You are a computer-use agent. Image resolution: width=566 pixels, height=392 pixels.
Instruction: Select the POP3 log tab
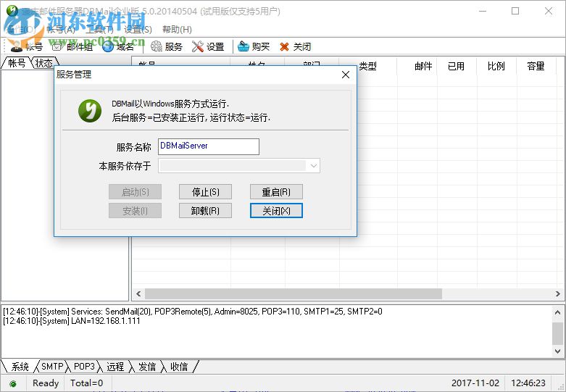point(84,367)
